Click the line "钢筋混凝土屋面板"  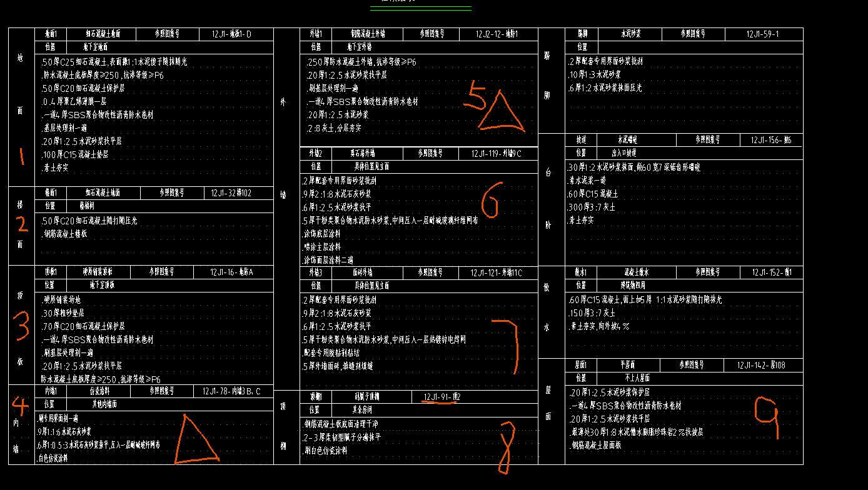point(596,446)
